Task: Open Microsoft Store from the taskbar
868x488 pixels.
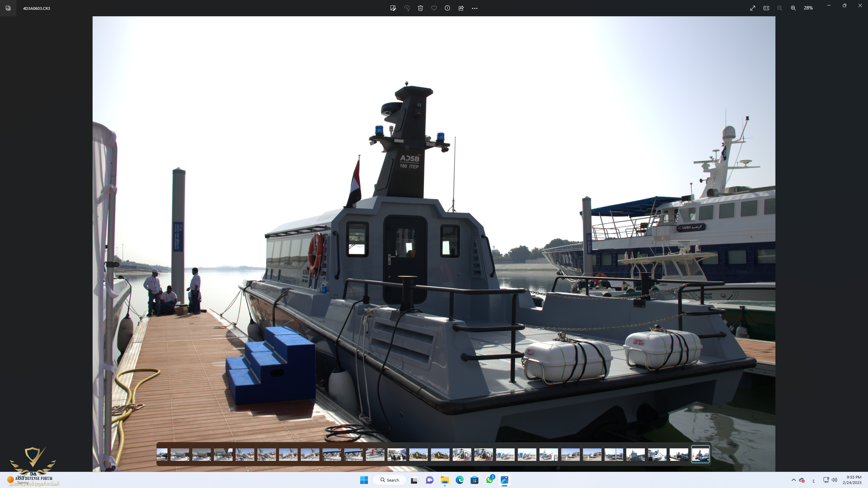Action: (x=475, y=480)
